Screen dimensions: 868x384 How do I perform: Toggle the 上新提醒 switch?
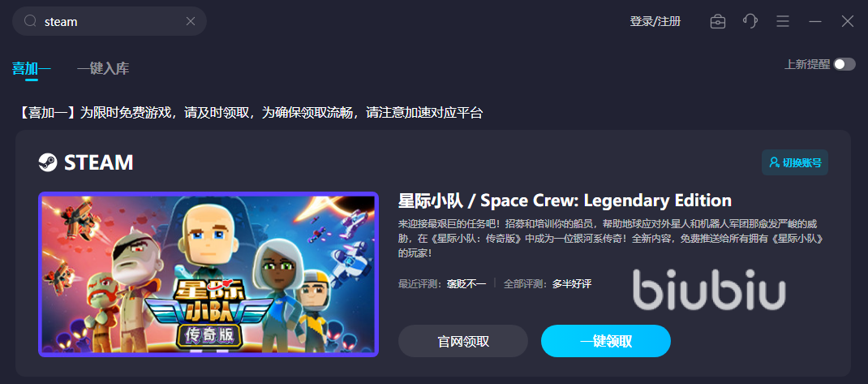pos(844,64)
